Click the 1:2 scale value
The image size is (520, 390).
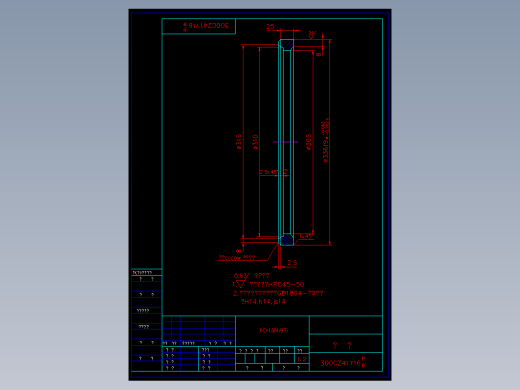[301, 359]
